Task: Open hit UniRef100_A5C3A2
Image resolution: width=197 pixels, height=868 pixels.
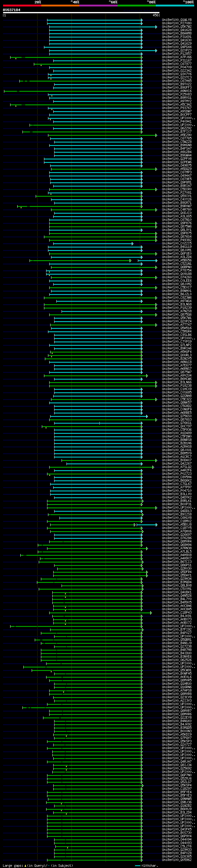Action: coord(177,105)
